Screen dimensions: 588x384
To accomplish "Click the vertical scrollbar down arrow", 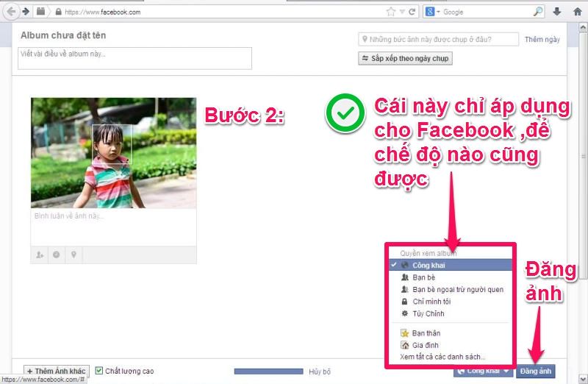I will [x=583, y=379].
